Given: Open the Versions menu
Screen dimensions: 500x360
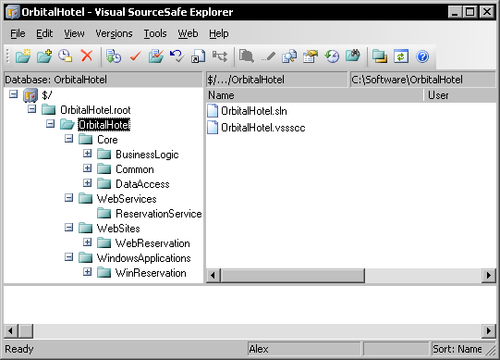Looking at the screenshot, I should (x=114, y=33).
